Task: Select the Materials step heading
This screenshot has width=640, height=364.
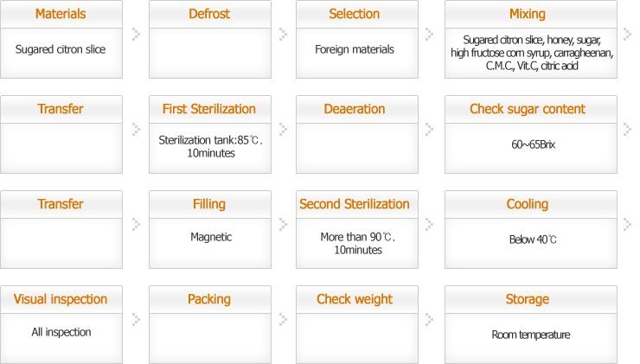Action: (x=61, y=14)
